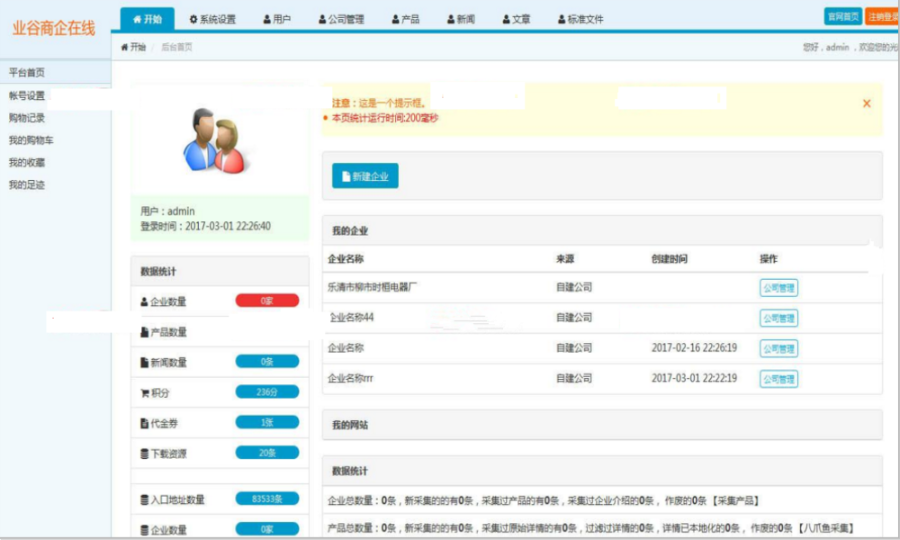900x540 pixels.
Task: Click the orange 注销登录 button
Action: click(882, 17)
